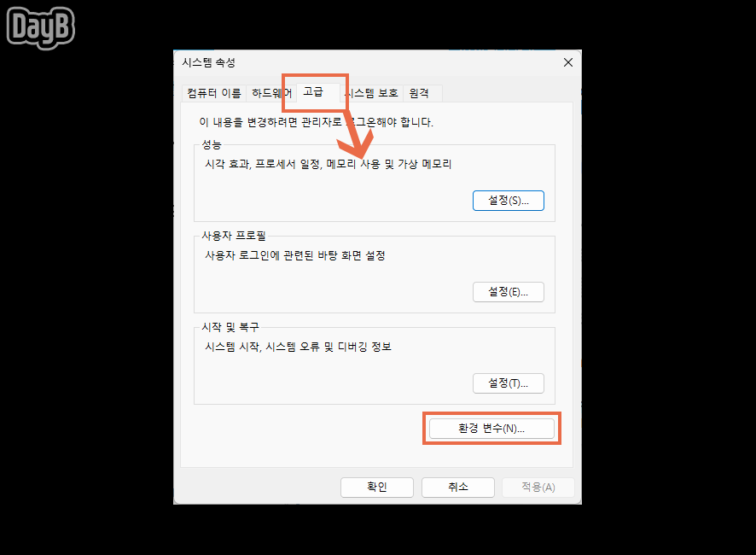Image resolution: width=756 pixels, height=555 pixels.
Task: Apply settings with the 적용(A) button
Action: [x=538, y=487]
